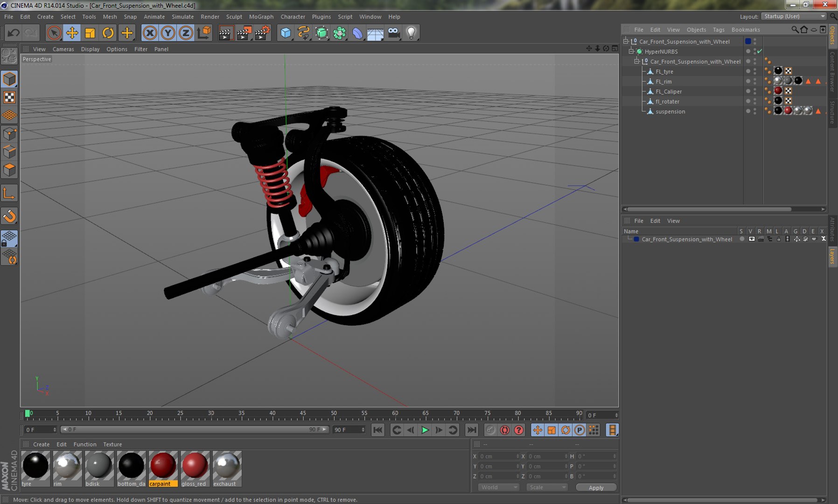The height and width of the screenshot is (504, 838).
Task: Select the suspension object in tree
Action: pos(670,112)
